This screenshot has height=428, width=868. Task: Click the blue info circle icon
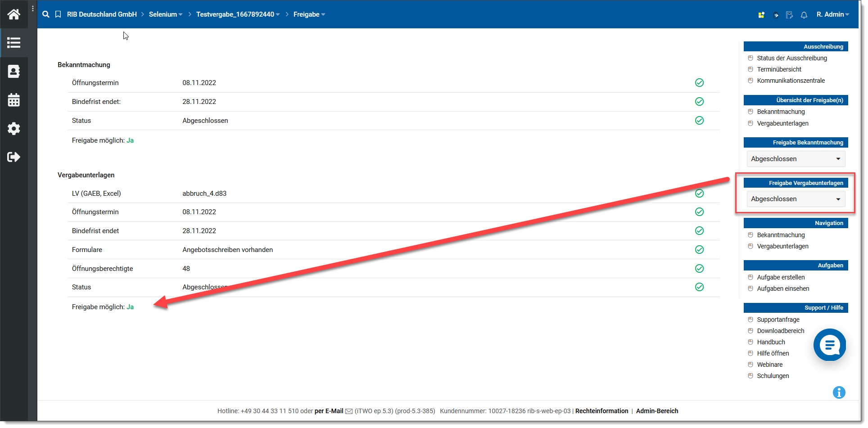point(839,392)
